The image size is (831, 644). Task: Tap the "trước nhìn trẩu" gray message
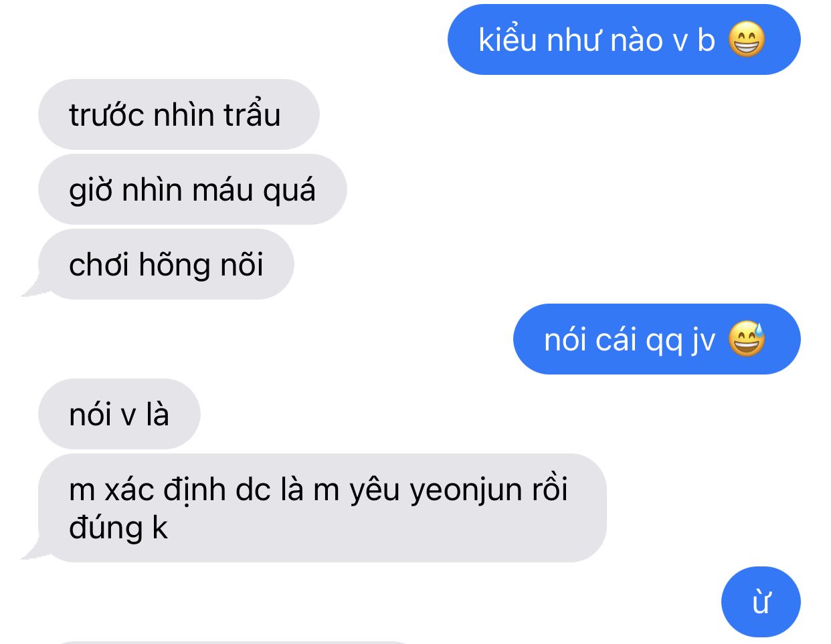179,114
